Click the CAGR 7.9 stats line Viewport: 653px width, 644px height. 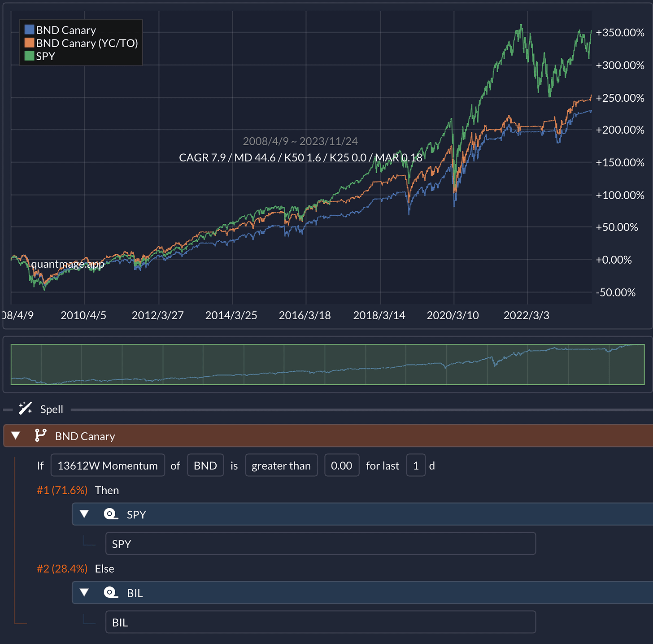pos(300,157)
